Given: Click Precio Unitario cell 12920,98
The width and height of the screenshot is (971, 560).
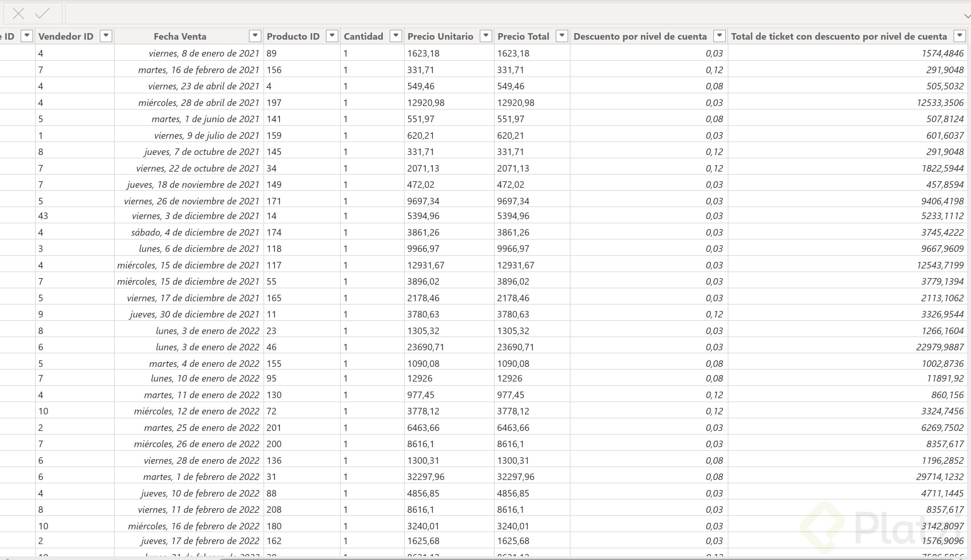Looking at the screenshot, I should (x=426, y=103).
